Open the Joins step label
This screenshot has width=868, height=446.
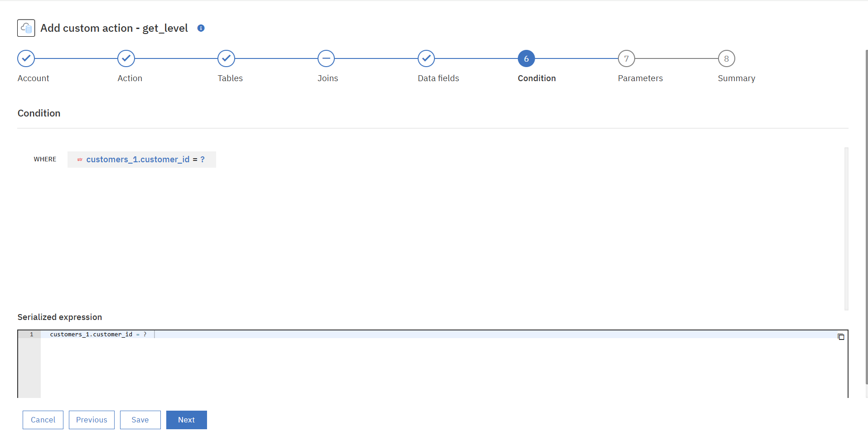point(328,78)
